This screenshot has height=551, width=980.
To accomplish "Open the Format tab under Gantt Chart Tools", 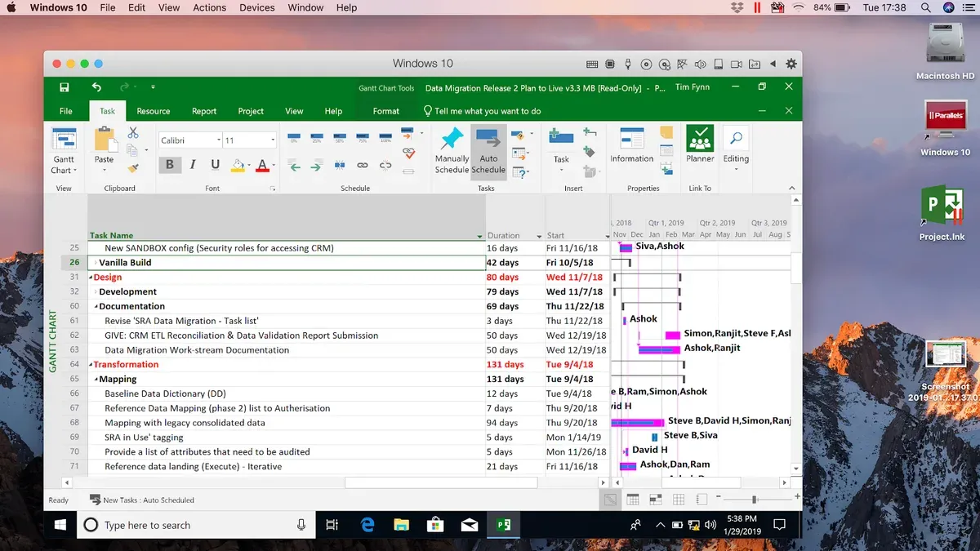I will [386, 111].
